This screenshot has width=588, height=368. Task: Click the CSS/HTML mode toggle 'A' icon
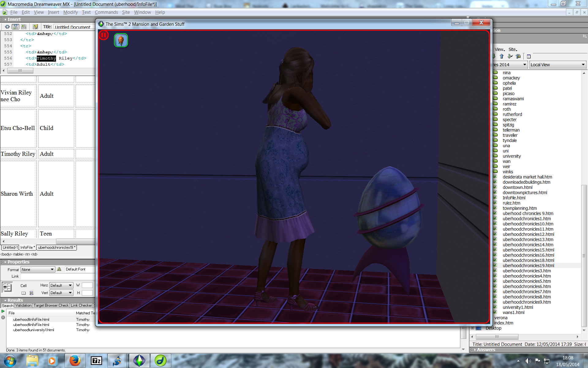tap(59, 269)
